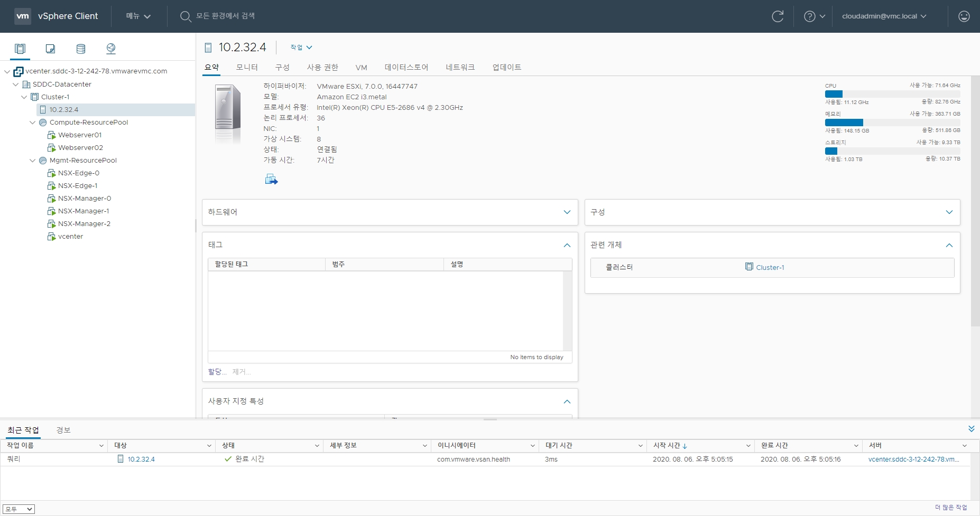Open Networking inventory view icon
Screen dimensions: 980x516
(x=111, y=49)
